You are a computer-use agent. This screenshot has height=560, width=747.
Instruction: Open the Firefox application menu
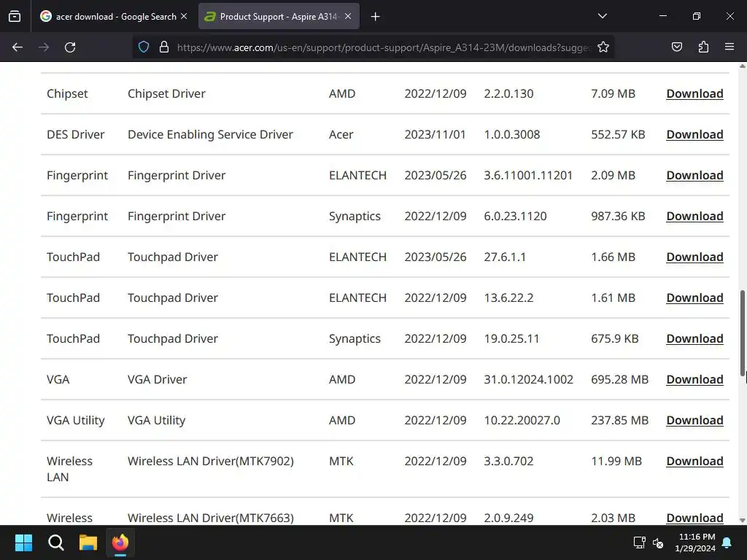(729, 47)
